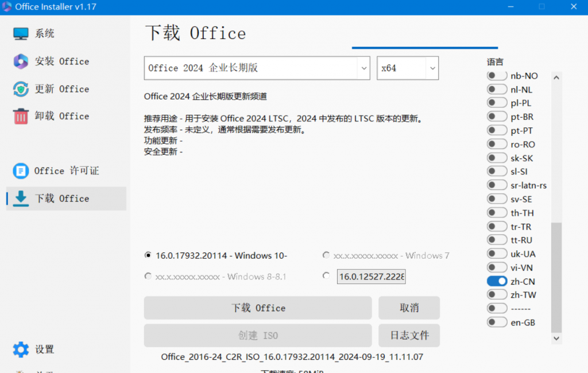Viewport: 588px width, 373px height.
Task: Enable the uk-UA language toggle
Action: tap(497, 254)
